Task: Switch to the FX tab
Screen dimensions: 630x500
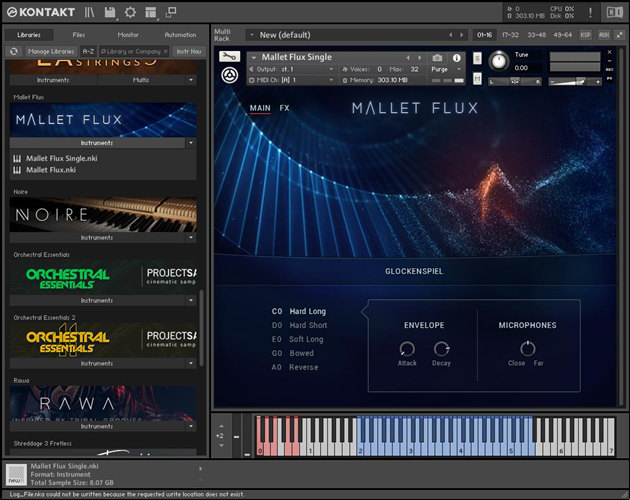Action: [x=284, y=108]
